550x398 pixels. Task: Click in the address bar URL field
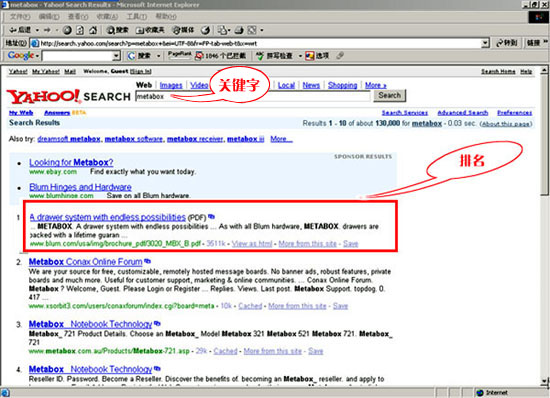pyautogui.click(x=256, y=43)
